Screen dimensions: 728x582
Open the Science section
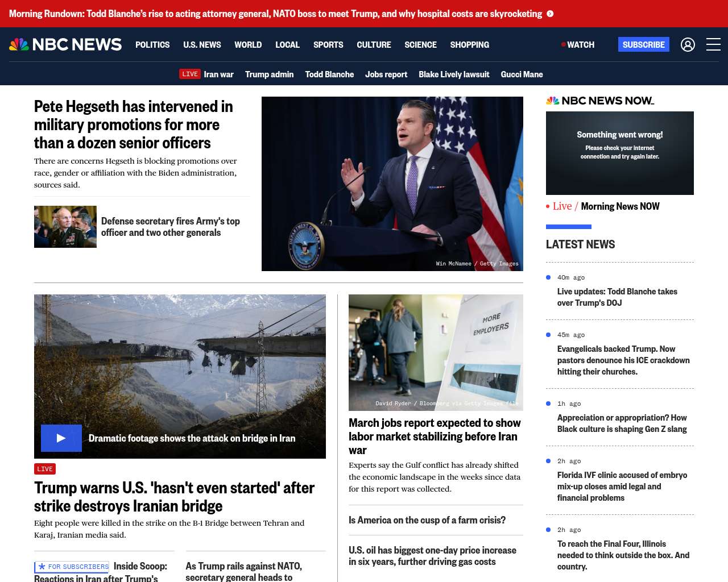point(420,44)
